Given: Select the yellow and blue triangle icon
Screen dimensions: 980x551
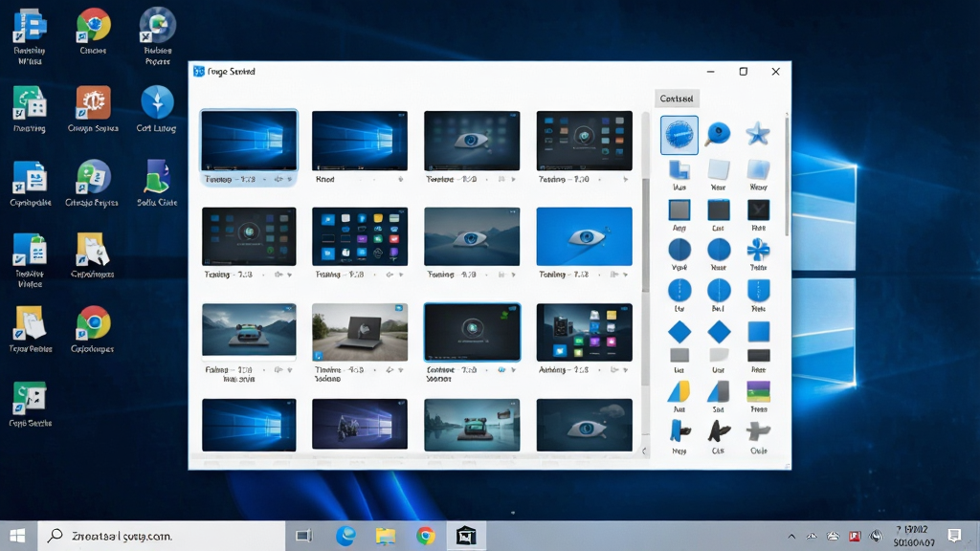Looking at the screenshot, I should [679, 391].
